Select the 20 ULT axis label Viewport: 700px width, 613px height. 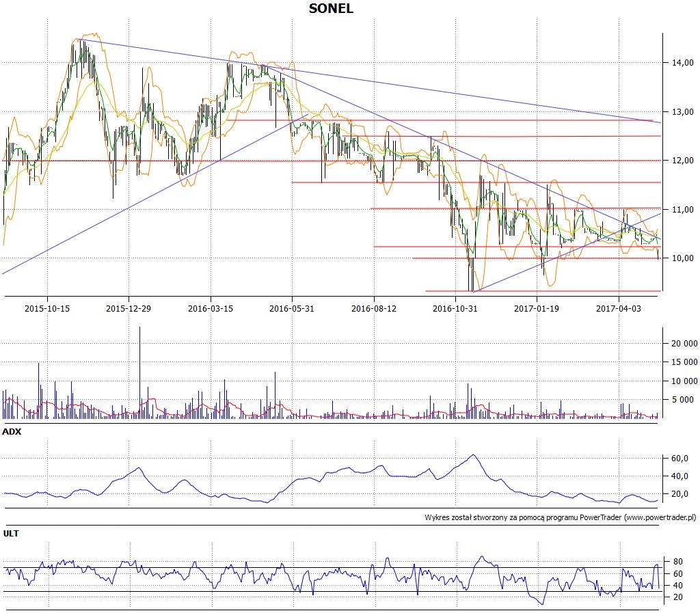tap(677, 597)
